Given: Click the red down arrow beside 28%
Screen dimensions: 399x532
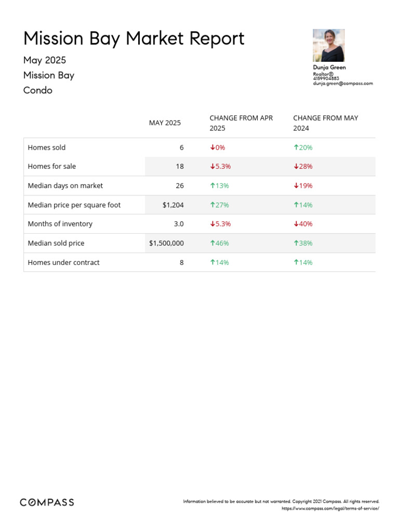Looking at the screenshot, I should tap(296, 167).
